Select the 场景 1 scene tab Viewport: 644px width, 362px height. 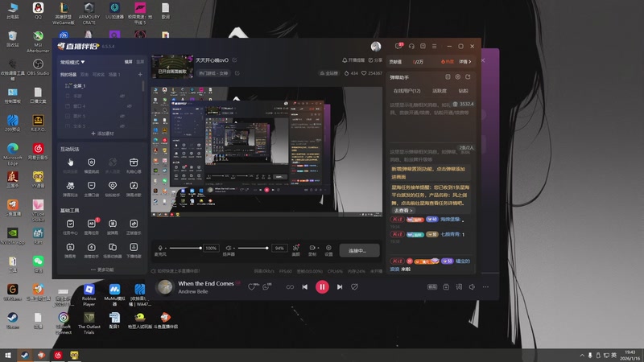click(x=114, y=75)
